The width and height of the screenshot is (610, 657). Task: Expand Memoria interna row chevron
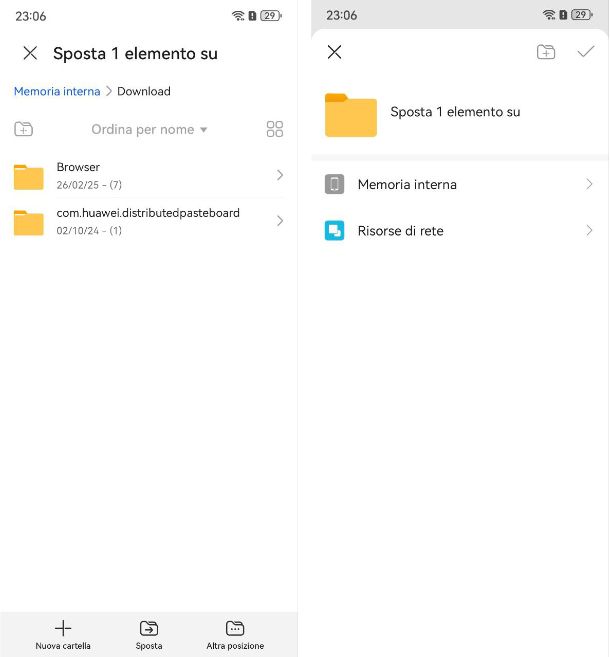[589, 184]
